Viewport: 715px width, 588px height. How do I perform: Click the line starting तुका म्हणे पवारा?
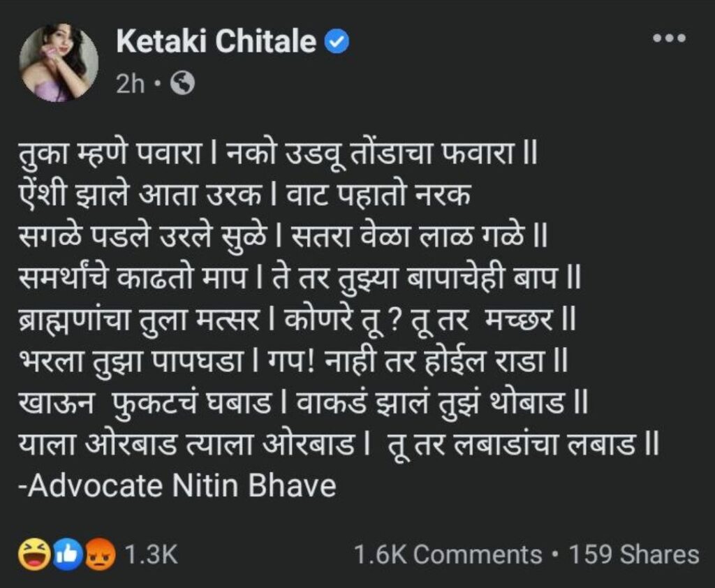pyautogui.click(x=278, y=153)
